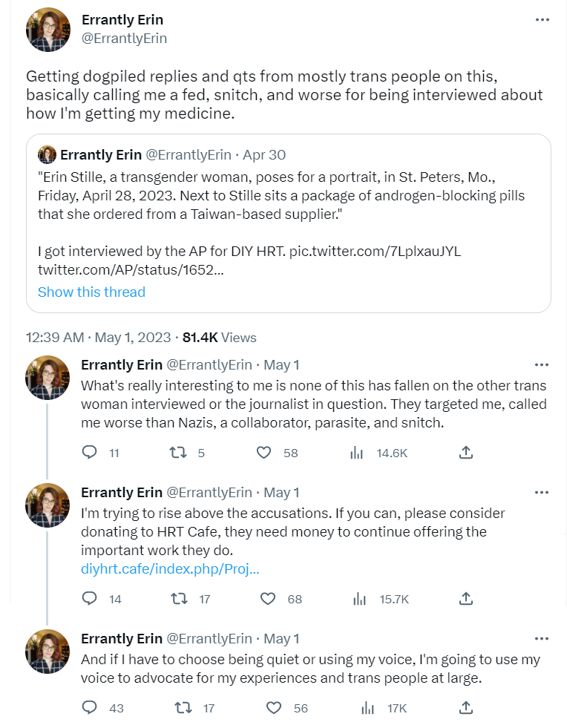Click Errantly Erin's large profile avatar at top
Viewport: 567px width, 728px height.
click(48, 29)
